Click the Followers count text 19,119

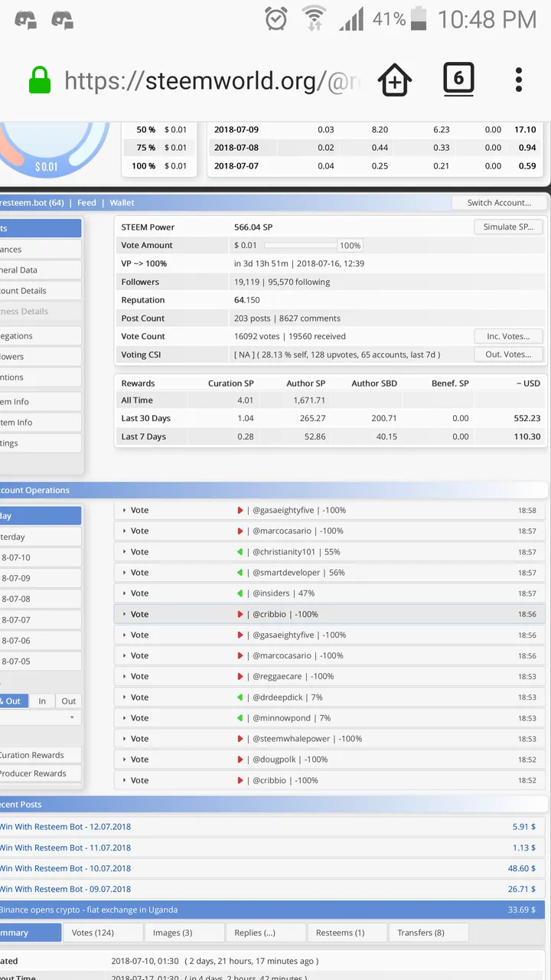247,282
